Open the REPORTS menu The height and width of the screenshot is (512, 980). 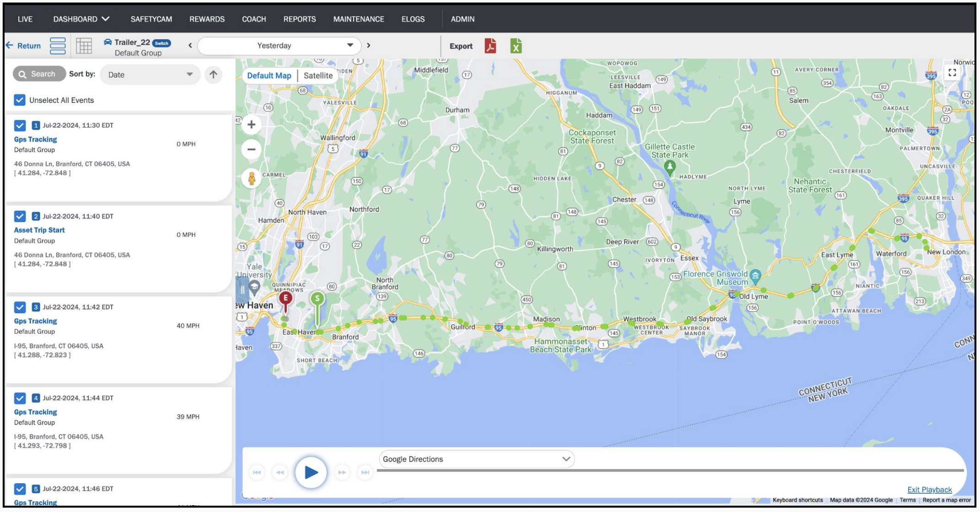[x=300, y=19]
